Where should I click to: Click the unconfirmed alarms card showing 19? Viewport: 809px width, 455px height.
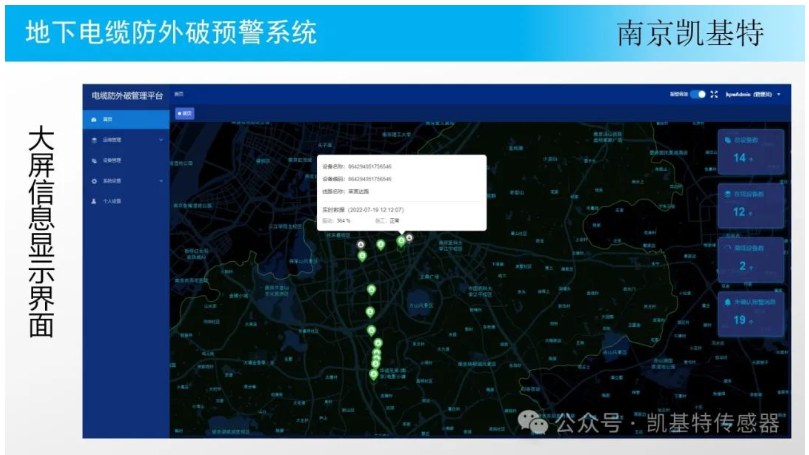click(749, 312)
